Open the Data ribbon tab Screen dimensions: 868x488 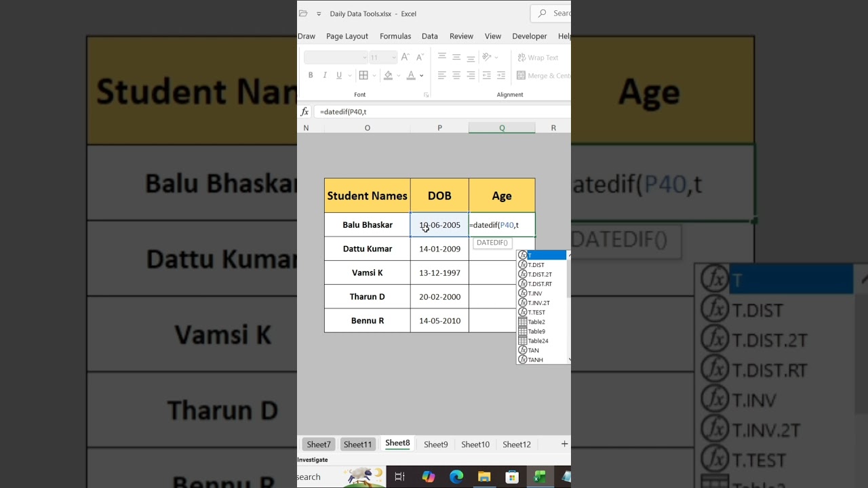click(x=430, y=36)
